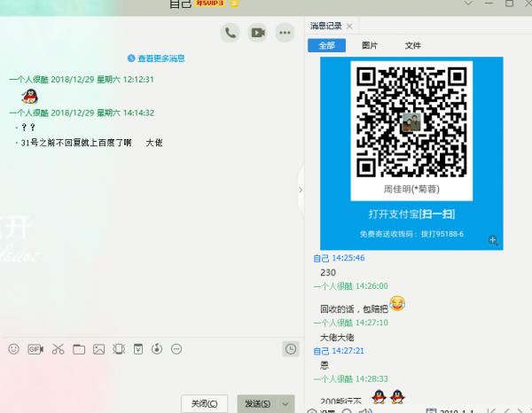Select the 消息记录 tab
532x413 pixels.
pos(325,26)
